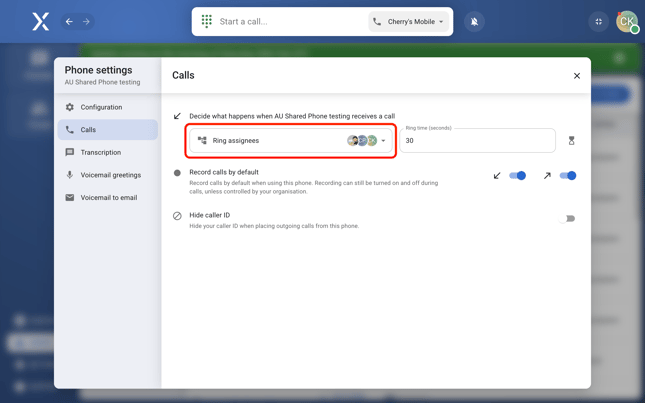Open the CK user profile avatar
Image resolution: width=645 pixels, height=403 pixels.
tap(626, 21)
